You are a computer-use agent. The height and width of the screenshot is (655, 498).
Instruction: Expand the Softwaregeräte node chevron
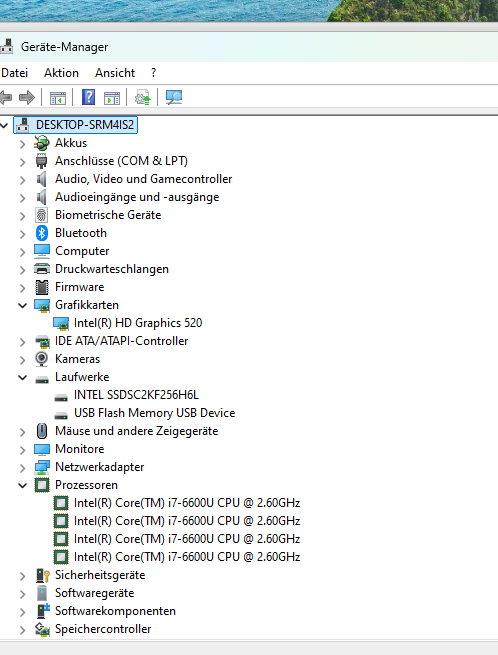[x=23, y=594]
